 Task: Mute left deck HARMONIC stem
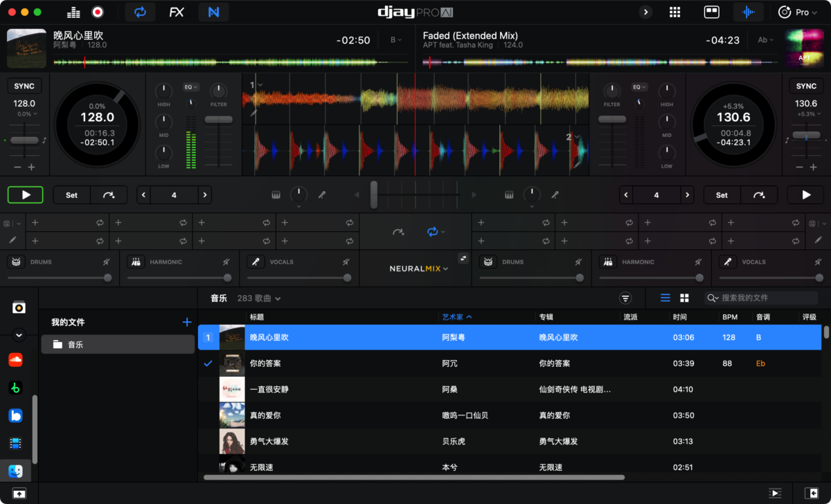click(226, 262)
